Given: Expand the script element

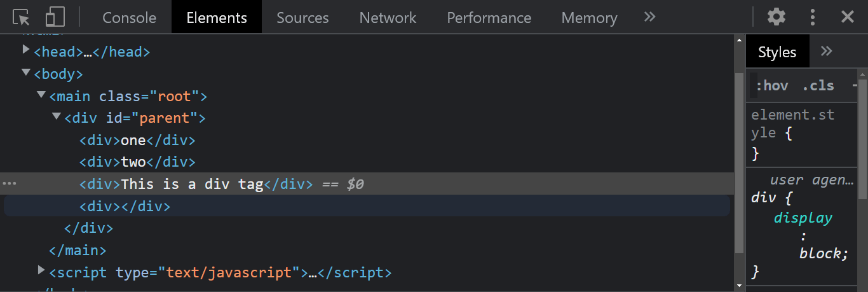Looking at the screenshot, I should click(41, 271).
